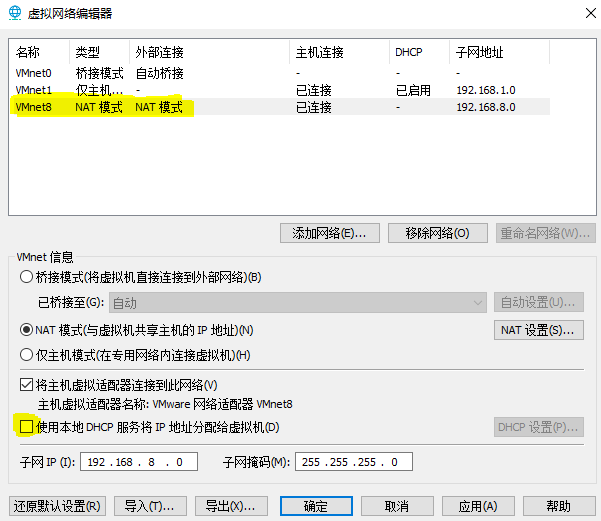This screenshot has height=521, width=601.
Task: Select the VMnet1 row
Action: coord(279,90)
